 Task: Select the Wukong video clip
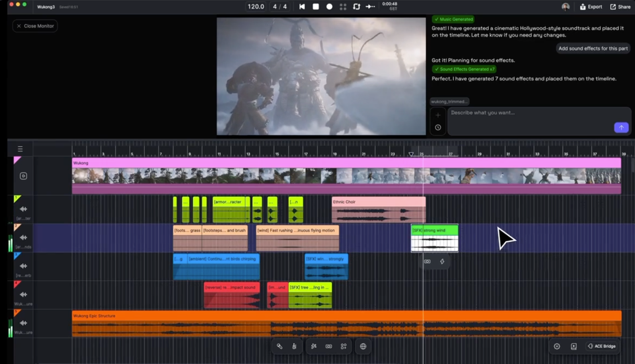[x=346, y=176]
